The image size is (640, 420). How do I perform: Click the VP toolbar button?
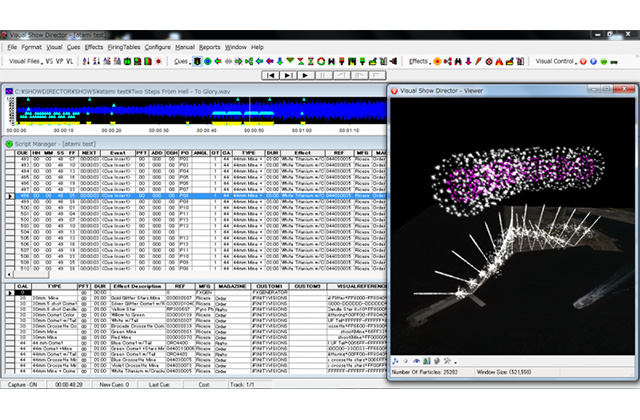click(60, 61)
